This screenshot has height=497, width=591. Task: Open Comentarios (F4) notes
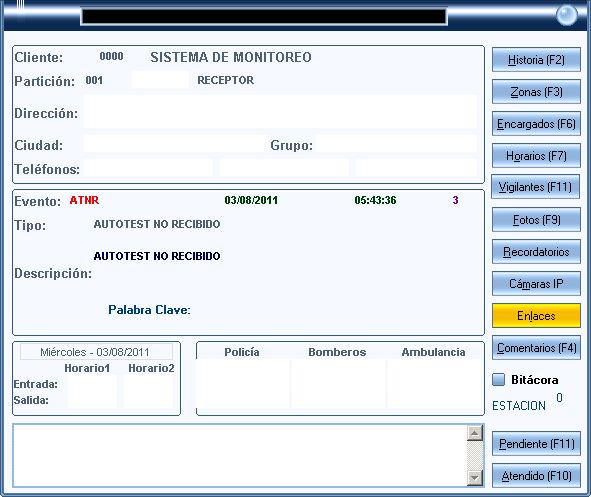[x=536, y=347]
